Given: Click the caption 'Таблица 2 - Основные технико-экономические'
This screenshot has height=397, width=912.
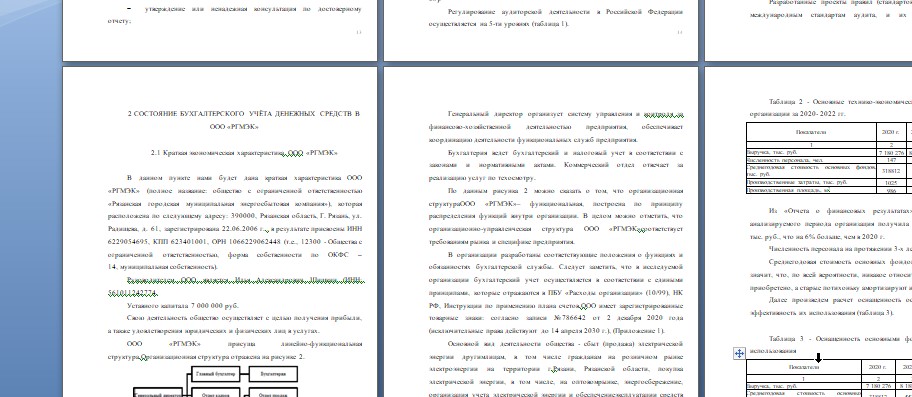Looking at the screenshot, I should pyautogui.click(x=840, y=101).
